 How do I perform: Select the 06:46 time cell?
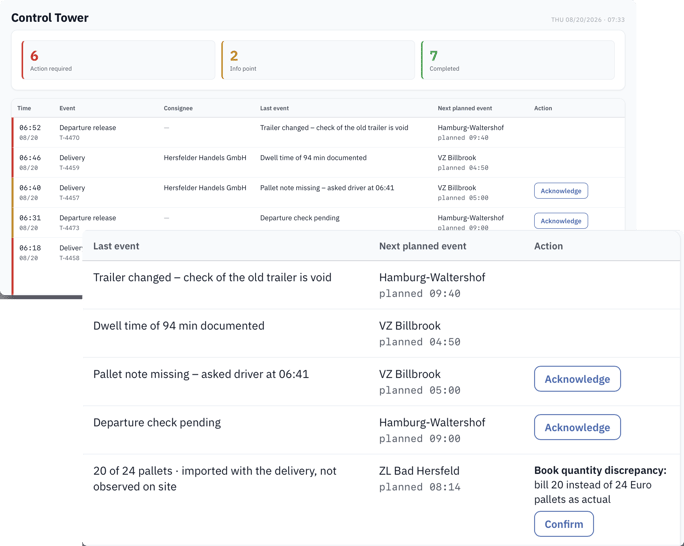click(x=30, y=158)
